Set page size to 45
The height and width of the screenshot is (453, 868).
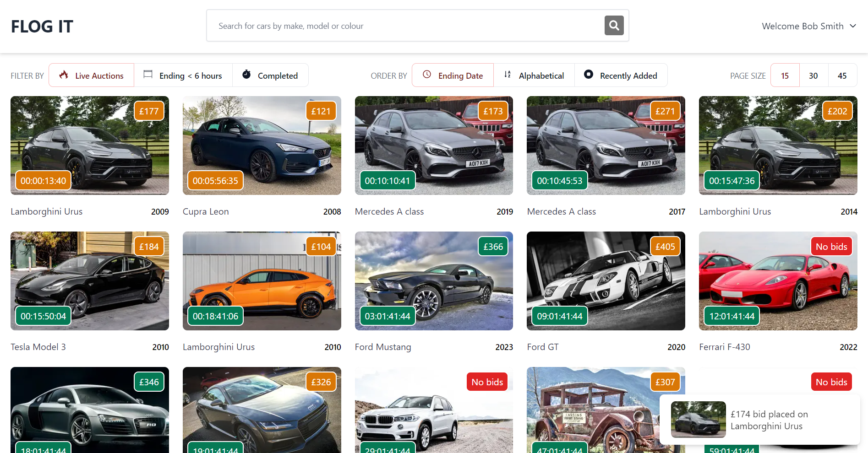pos(842,75)
